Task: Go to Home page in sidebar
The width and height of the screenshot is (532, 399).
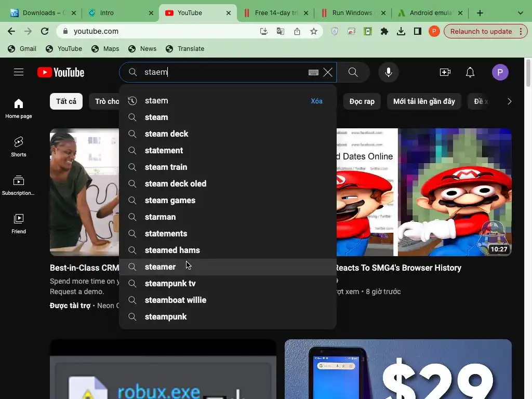Action: point(19,109)
